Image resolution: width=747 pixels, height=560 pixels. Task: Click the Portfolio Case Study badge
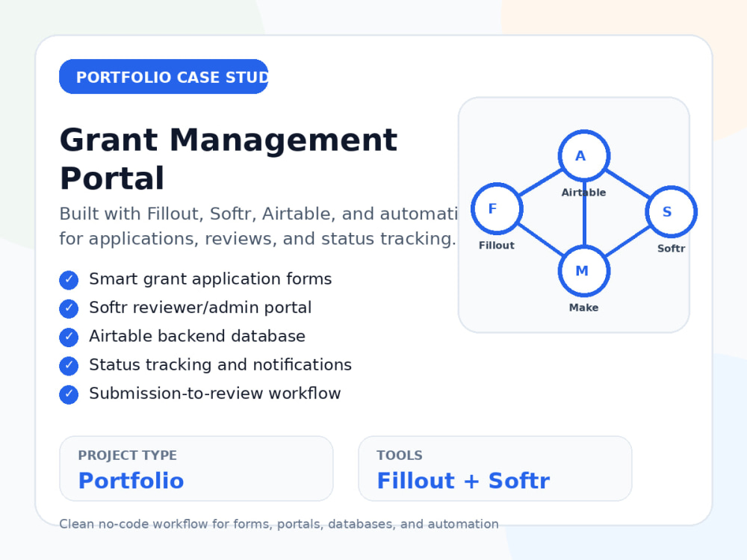164,77
